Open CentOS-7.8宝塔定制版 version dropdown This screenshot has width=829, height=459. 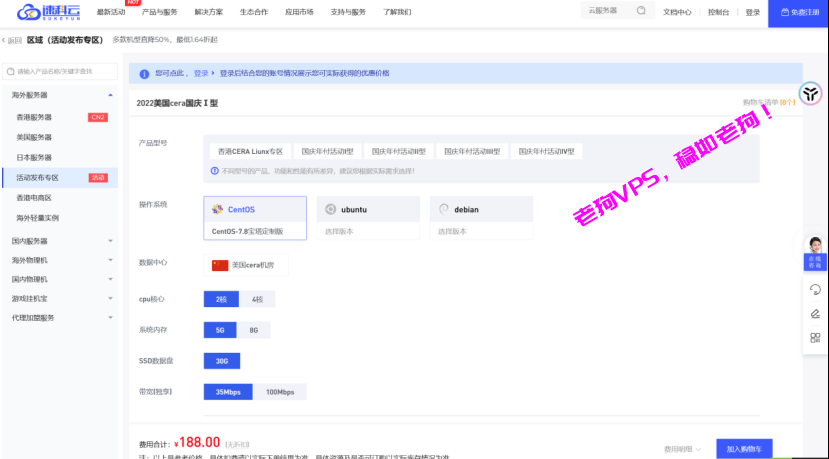coord(255,231)
